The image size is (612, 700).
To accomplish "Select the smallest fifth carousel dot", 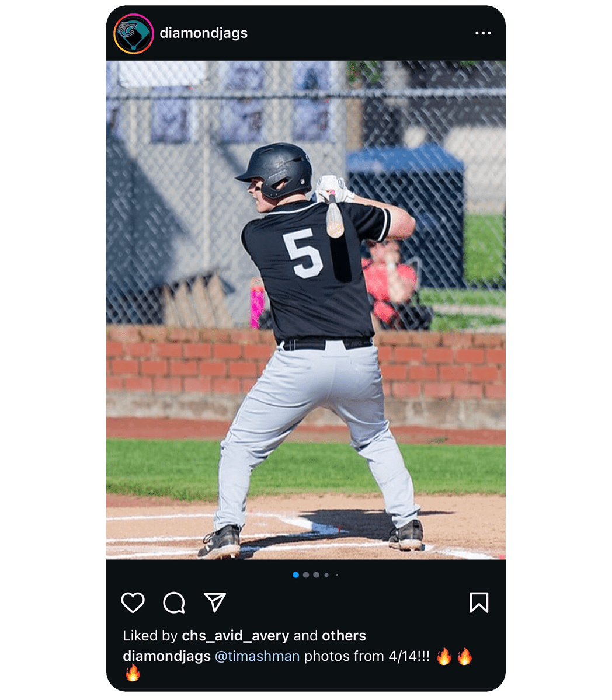I will pos(336,575).
